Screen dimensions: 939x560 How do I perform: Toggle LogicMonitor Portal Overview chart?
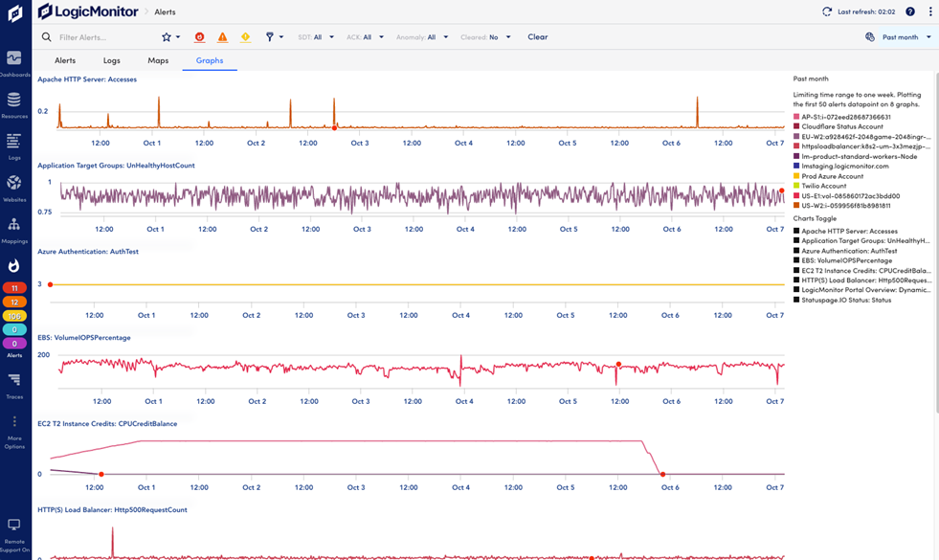861,290
